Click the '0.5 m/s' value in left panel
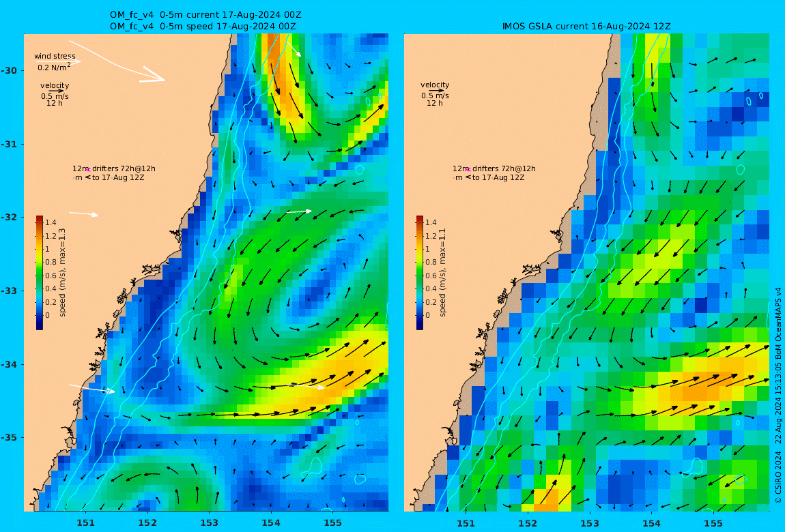 (x=55, y=96)
